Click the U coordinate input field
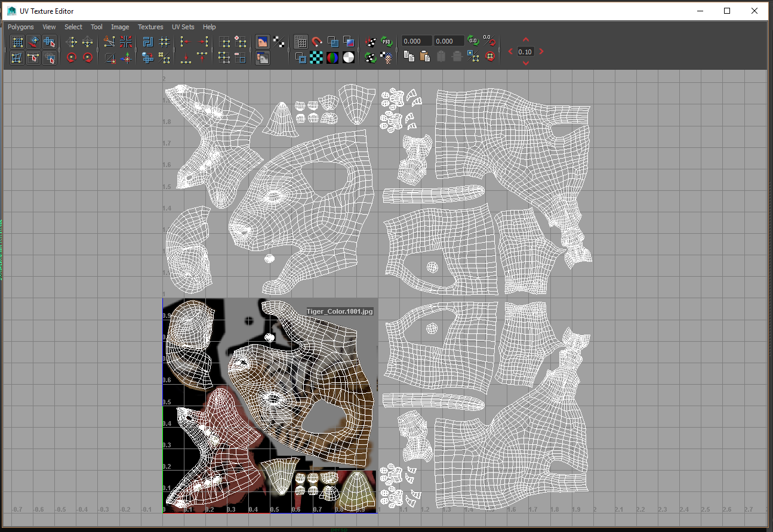This screenshot has height=532, width=773. tap(416, 41)
